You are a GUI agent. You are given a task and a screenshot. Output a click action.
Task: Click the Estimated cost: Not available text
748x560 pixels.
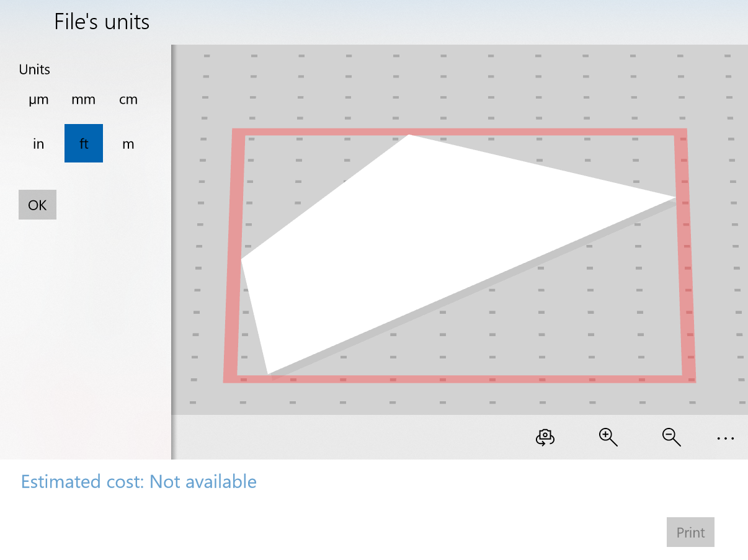tap(139, 481)
